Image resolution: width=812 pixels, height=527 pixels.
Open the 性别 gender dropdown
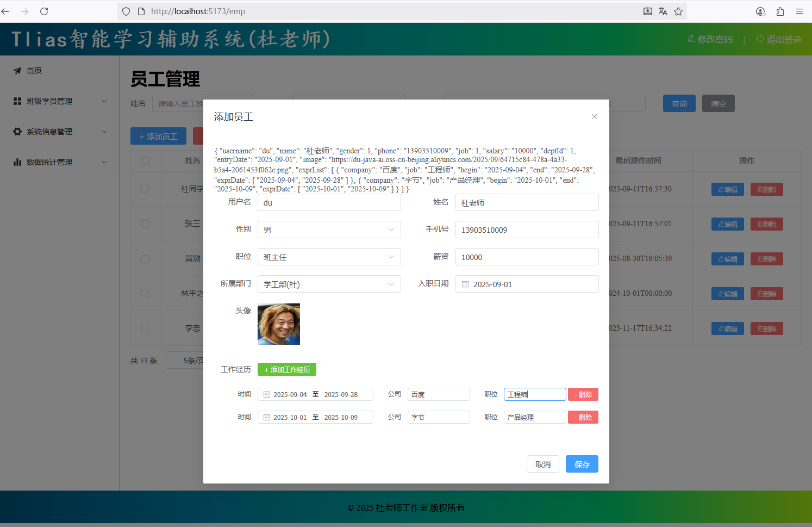tap(329, 230)
